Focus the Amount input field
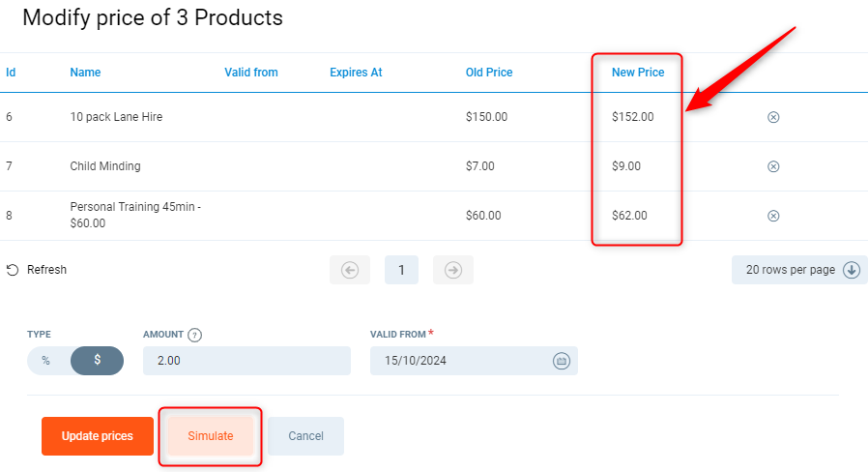868x472 pixels. (246, 361)
